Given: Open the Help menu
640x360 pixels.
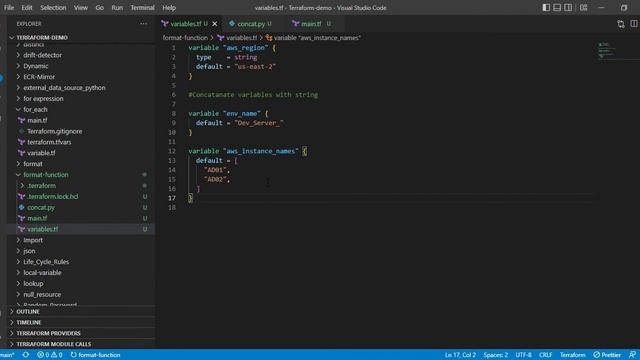Looking at the screenshot, I should point(169,8).
